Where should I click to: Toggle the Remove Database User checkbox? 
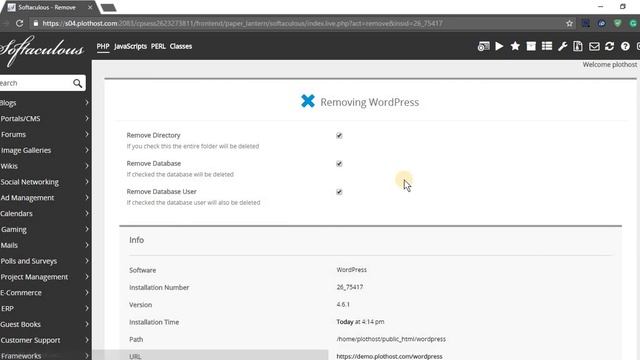[339, 192]
